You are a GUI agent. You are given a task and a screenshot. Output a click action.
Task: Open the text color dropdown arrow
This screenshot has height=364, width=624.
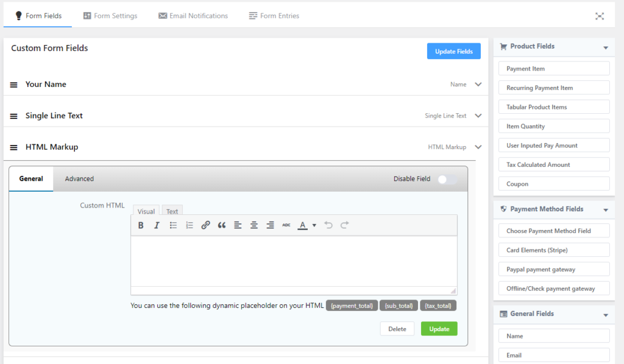tap(314, 225)
